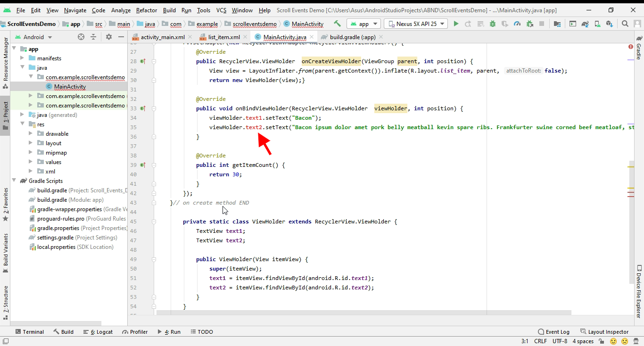Open the Nexus 5X API 25 device dropdown
Image resolution: width=644 pixels, height=346 pixels.
point(416,24)
